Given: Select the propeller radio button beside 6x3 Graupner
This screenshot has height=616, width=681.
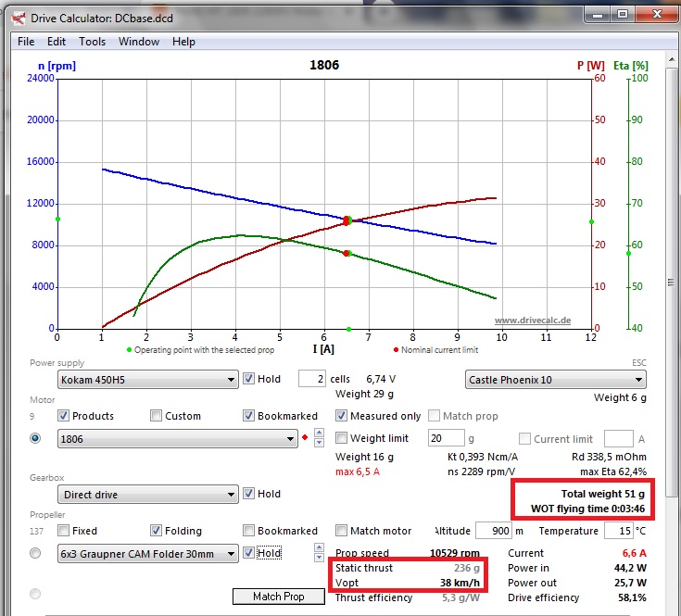Looking at the screenshot, I should click(x=35, y=553).
